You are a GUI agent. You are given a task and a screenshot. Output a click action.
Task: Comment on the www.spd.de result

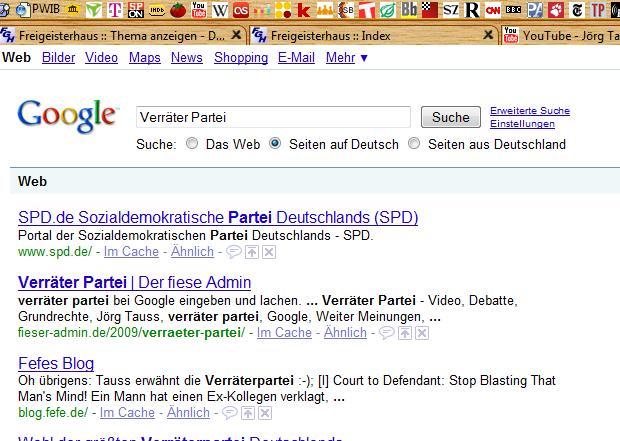pyautogui.click(x=233, y=252)
